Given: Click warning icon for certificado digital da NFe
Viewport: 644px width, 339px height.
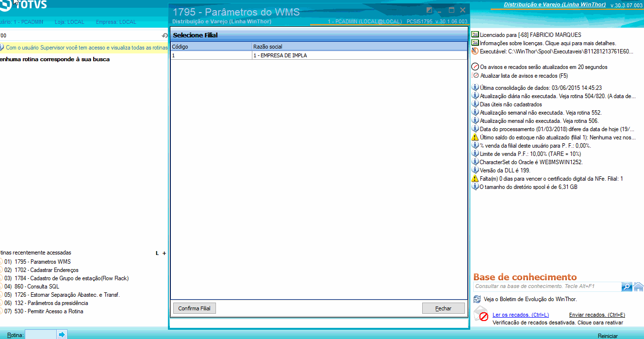Looking at the screenshot, I should click(475, 179).
